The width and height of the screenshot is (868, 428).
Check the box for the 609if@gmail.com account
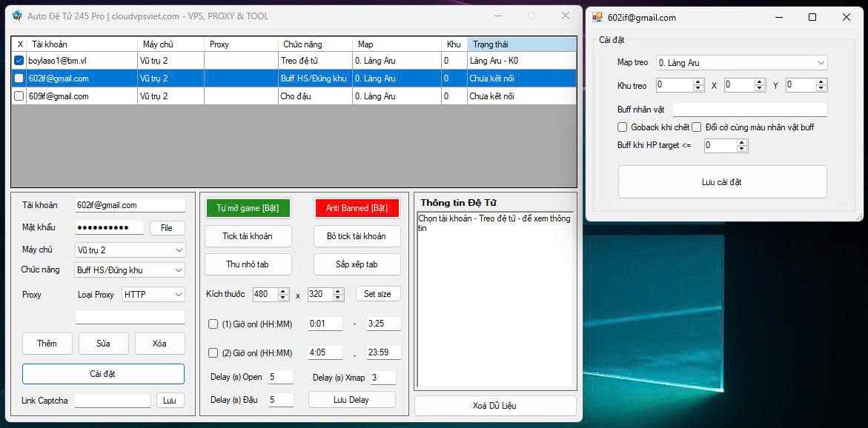[x=19, y=96]
